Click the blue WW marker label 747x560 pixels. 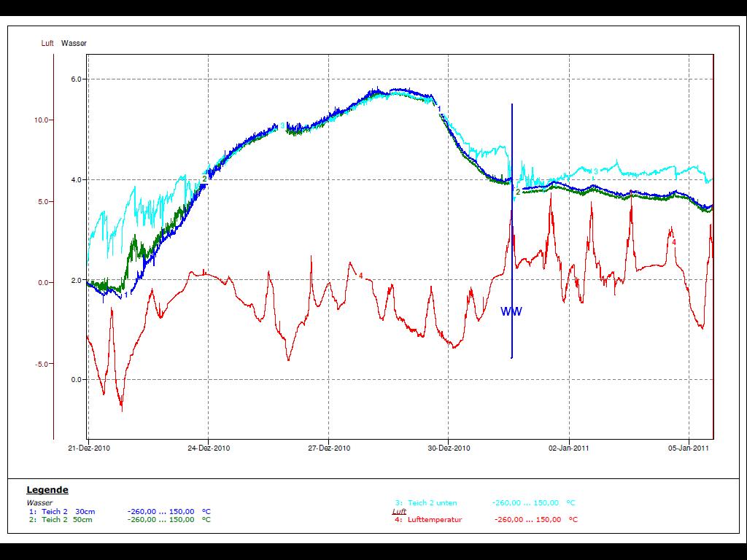tap(511, 312)
